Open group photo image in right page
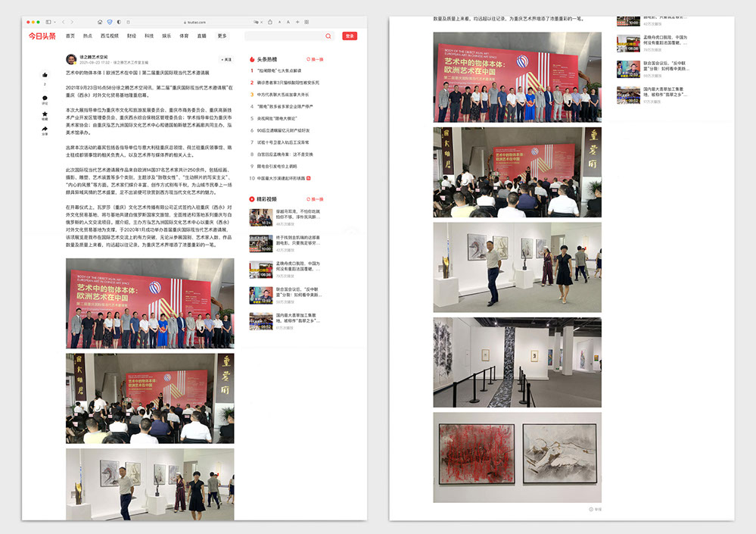The width and height of the screenshot is (756, 534). (518, 77)
